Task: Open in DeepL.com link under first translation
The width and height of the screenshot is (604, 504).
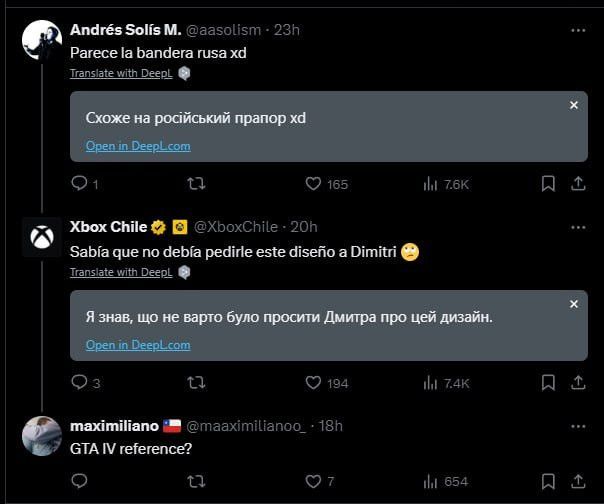Action: (x=137, y=146)
